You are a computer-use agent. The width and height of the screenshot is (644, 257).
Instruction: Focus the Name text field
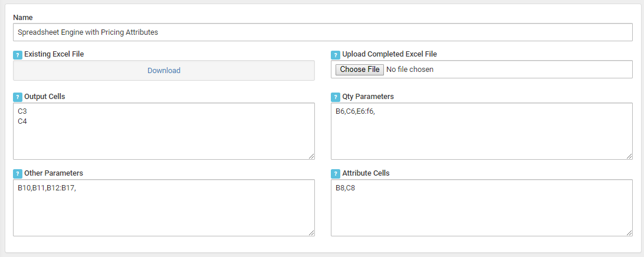pos(322,32)
